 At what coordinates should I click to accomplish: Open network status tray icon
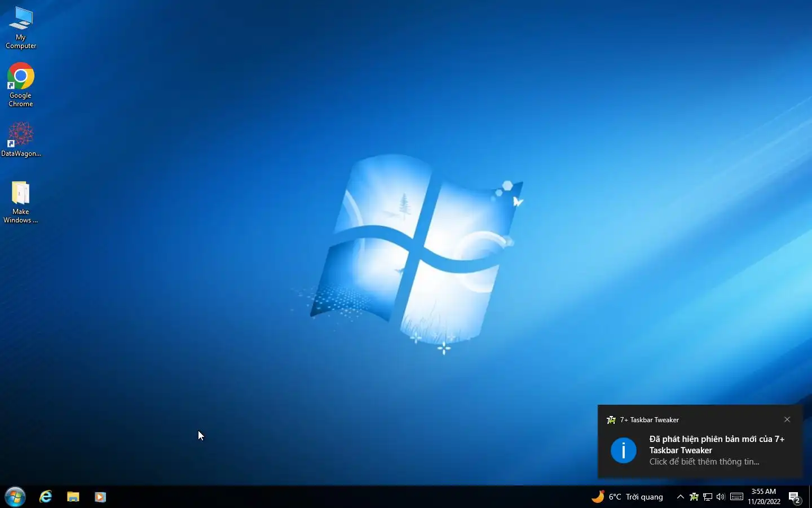708,497
